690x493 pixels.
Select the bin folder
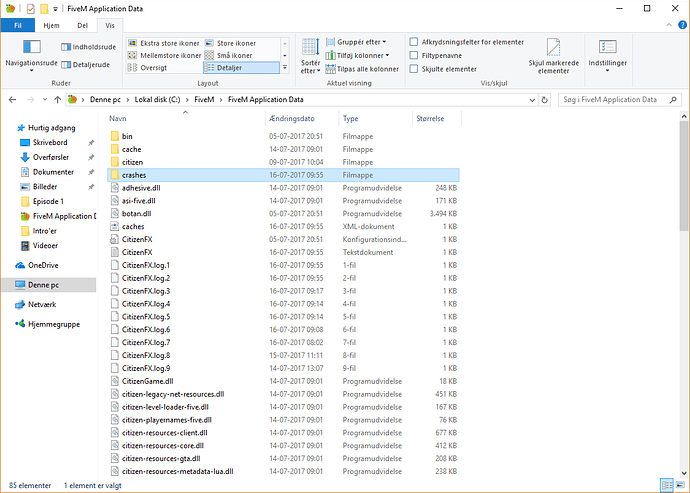click(127, 136)
